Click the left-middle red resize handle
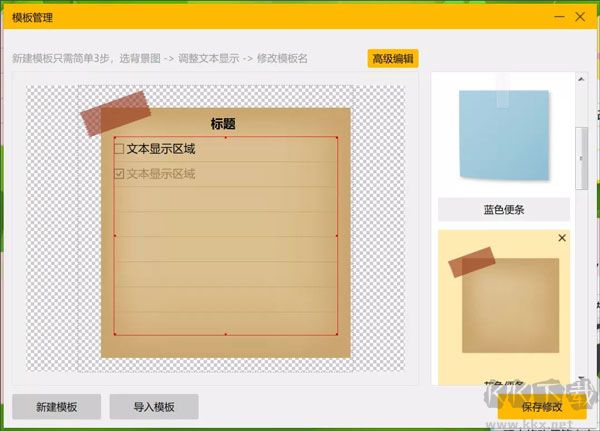The width and height of the screenshot is (600, 431). pyautogui.click(x=115, y=236)
